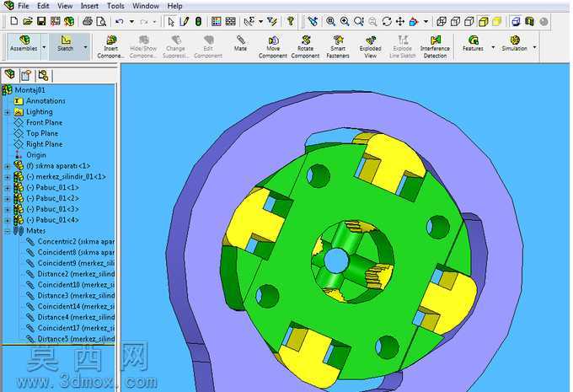Switch display to Wireframe mode
The height and width of the screenshot is (392, 573).
click(442, 22)
